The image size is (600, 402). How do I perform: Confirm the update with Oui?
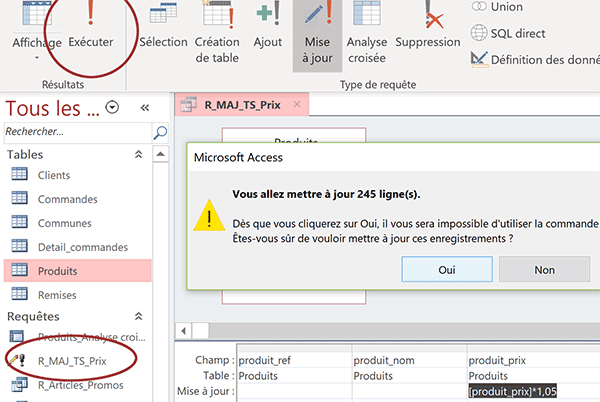point(447,270)
